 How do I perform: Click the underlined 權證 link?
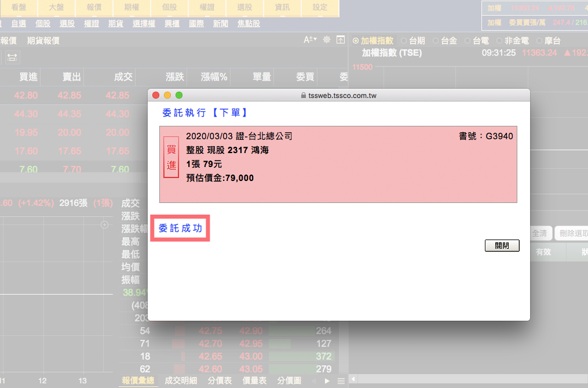click(92, 24)
